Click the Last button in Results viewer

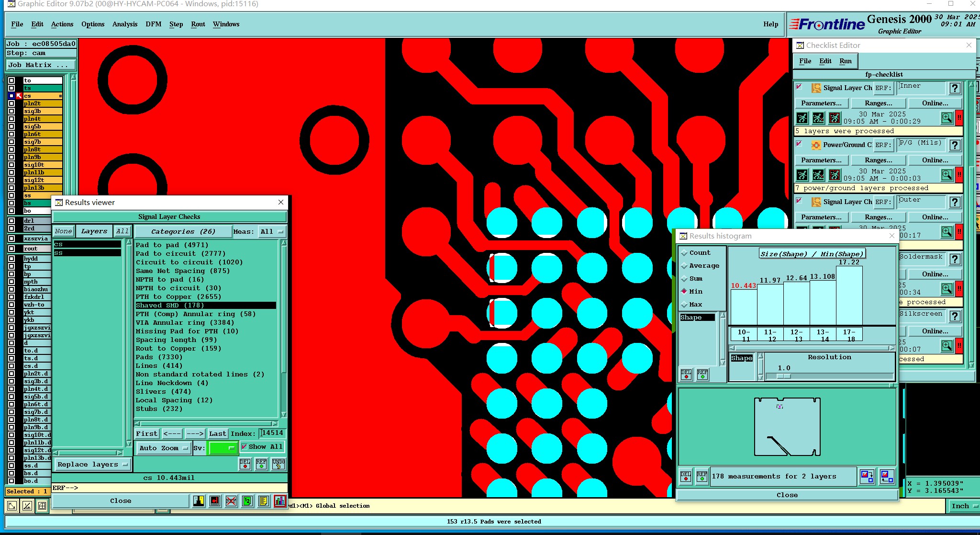217,433
